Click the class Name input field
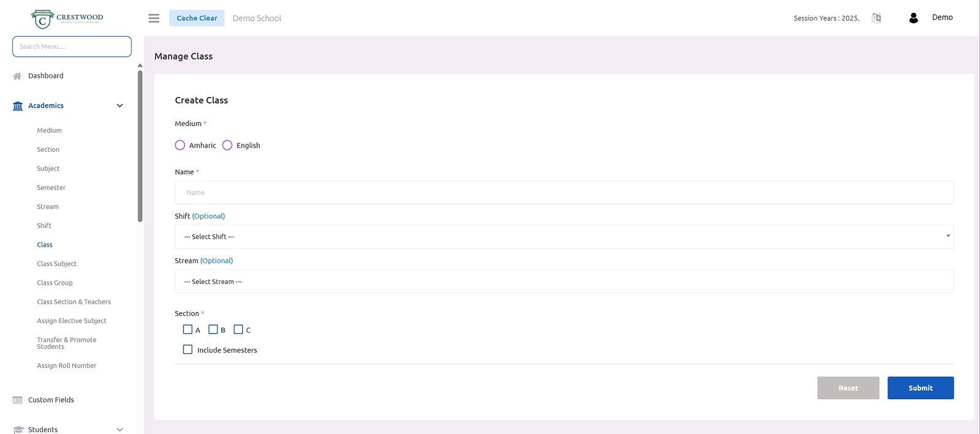Image resolution: width=980 pixels, height=434 pixels. pyautogui.click(x=564, y=192)
